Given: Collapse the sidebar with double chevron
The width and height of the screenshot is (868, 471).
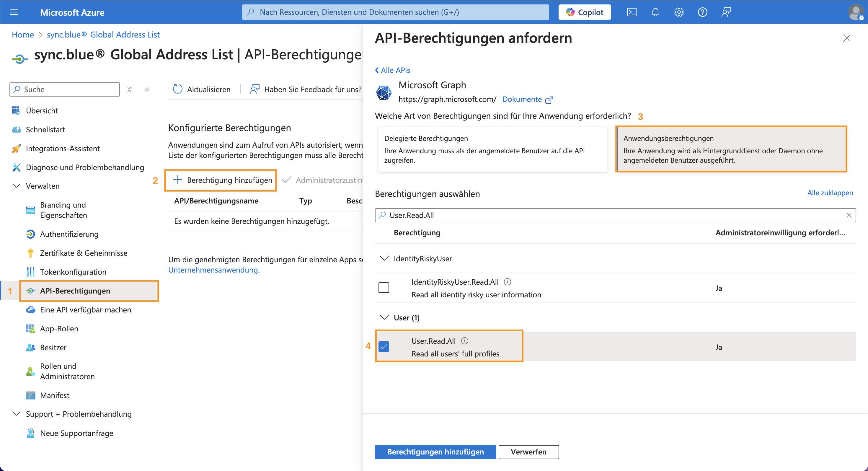Looking at the screenshot, I should coord(147,89).
